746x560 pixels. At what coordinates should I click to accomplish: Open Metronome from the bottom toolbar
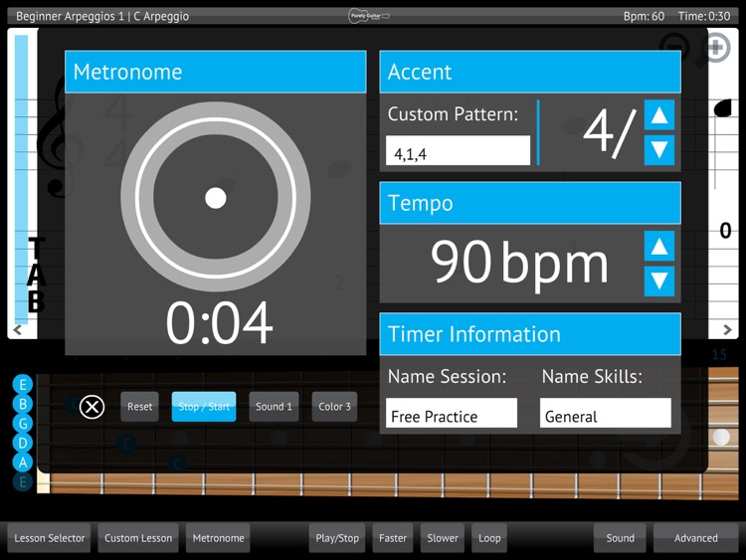[x=218, y=538]
